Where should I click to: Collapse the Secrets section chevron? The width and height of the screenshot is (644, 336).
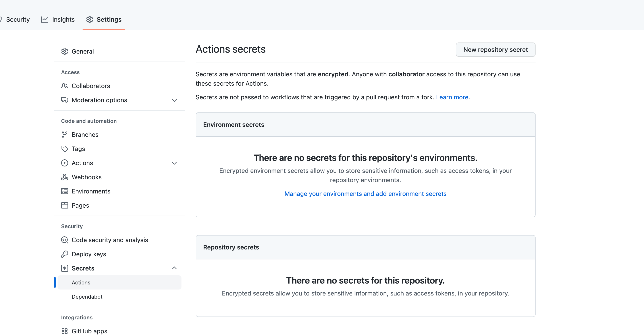174,268
